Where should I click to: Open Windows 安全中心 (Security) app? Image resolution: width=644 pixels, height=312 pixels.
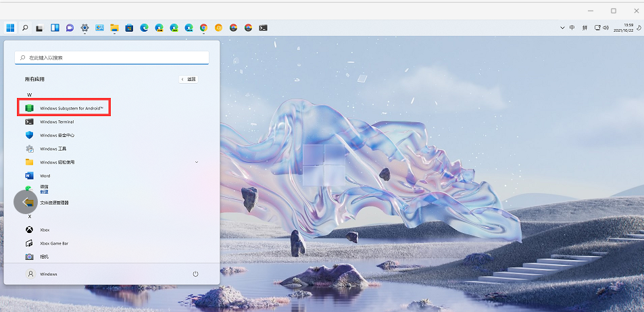click(x=57, y=135)
